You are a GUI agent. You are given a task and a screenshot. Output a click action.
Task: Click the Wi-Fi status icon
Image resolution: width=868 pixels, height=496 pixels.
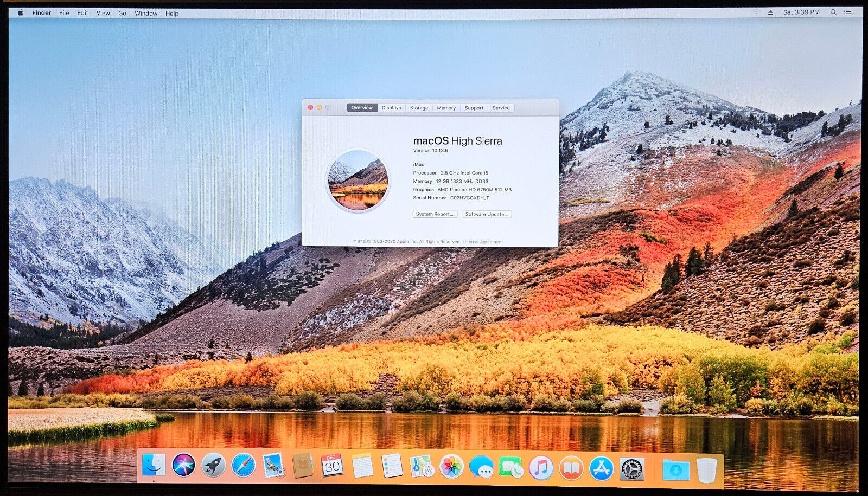pyautogui.click(x=756, y=12)
